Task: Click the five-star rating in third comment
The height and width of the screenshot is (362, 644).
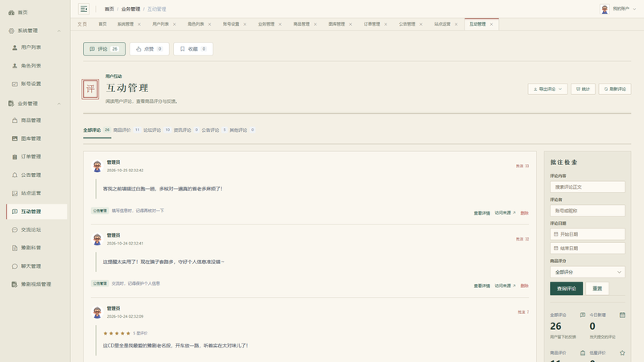Action: coord(117,333)
